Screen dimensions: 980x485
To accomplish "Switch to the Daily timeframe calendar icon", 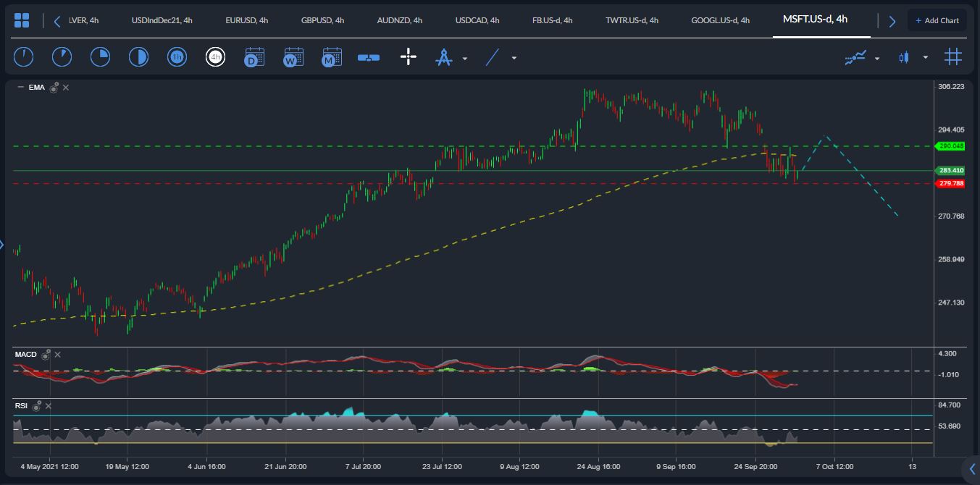I will tap(254, 57).
